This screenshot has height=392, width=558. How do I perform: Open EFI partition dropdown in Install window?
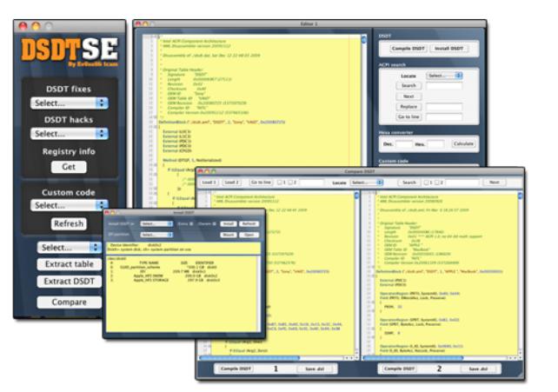[x=156, y=235]
